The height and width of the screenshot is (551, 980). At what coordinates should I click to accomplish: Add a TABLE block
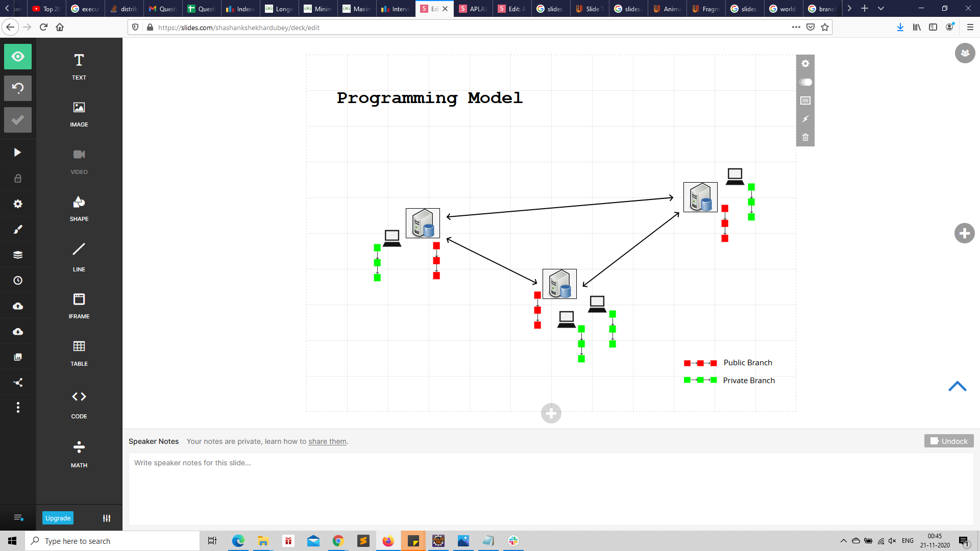click(79, 353)
